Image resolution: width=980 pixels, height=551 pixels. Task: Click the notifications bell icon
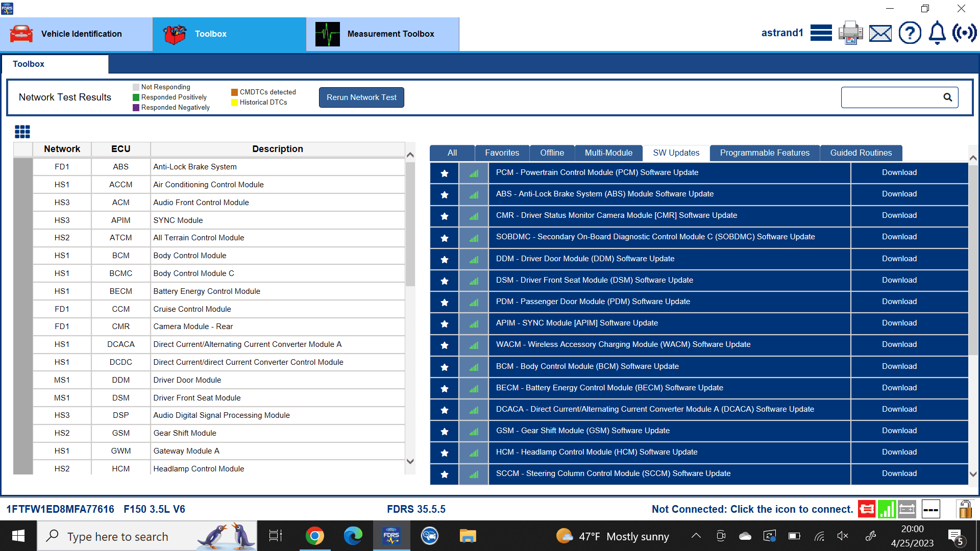937,33
